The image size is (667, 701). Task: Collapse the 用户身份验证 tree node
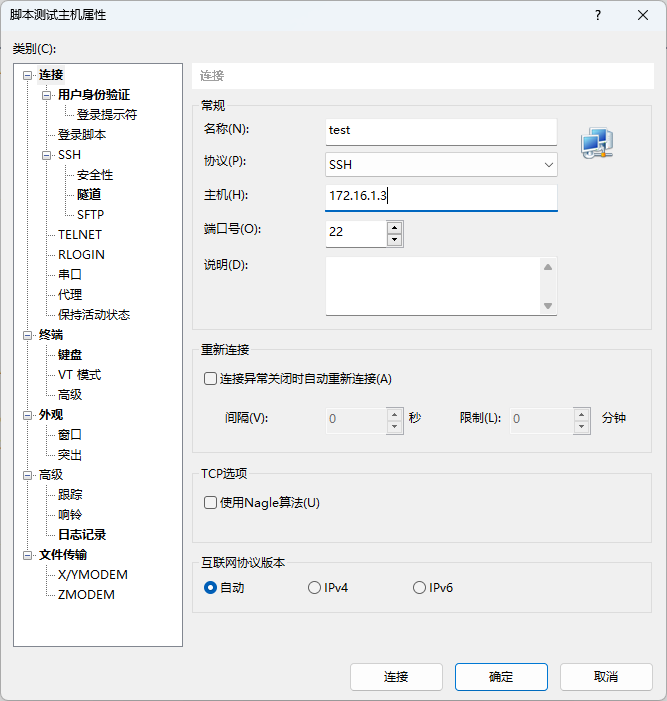[x=46, y=95]
